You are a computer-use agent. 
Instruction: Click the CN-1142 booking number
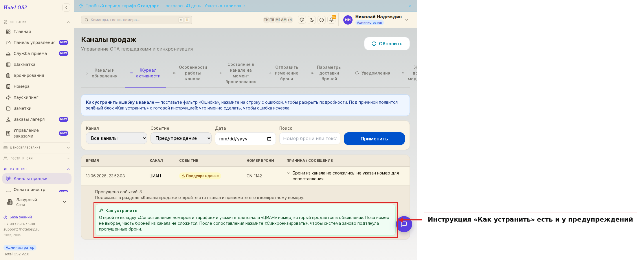pyautogui.click(x=254, y=176)
